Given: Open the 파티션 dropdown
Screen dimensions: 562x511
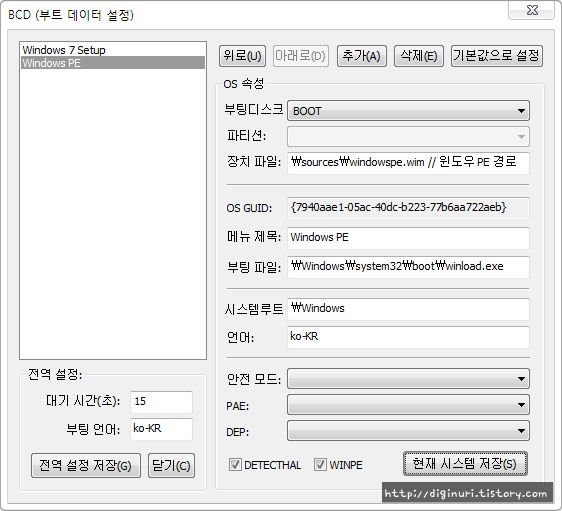Looking at the screenshot, I should coord(408,136).
